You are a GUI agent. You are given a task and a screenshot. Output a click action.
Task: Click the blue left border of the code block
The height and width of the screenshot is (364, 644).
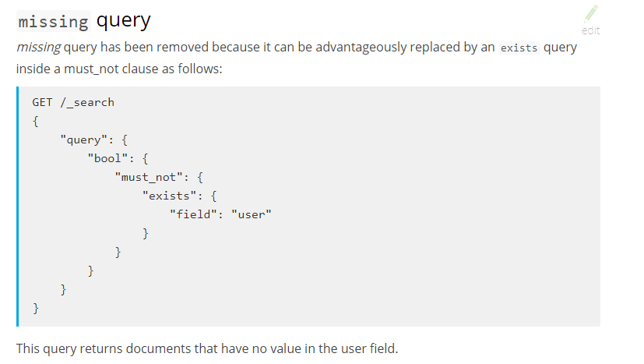(18, 207)
